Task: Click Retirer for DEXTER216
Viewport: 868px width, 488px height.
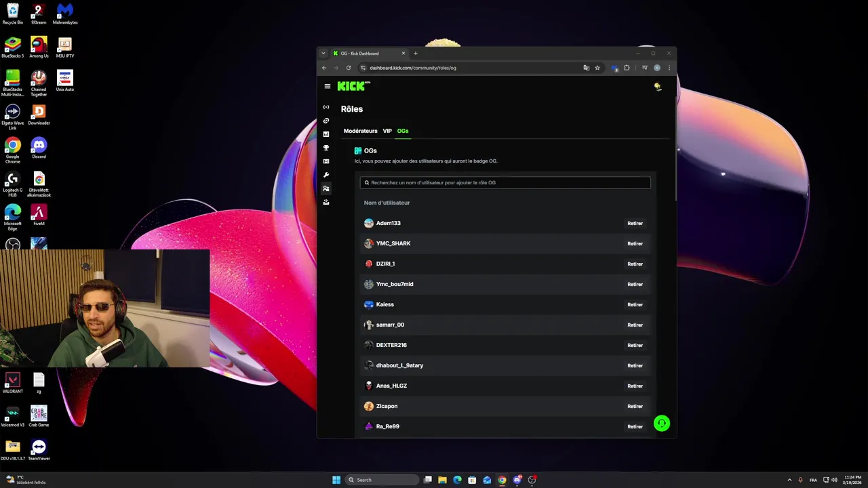Action: point(635,345)
